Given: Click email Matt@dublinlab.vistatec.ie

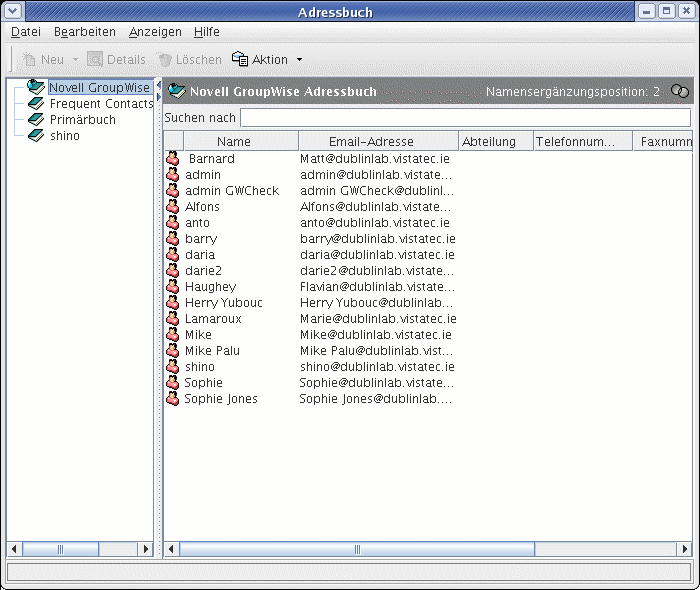Looking at the screenshot, I should pyautogui.click(x=375, y=159).
